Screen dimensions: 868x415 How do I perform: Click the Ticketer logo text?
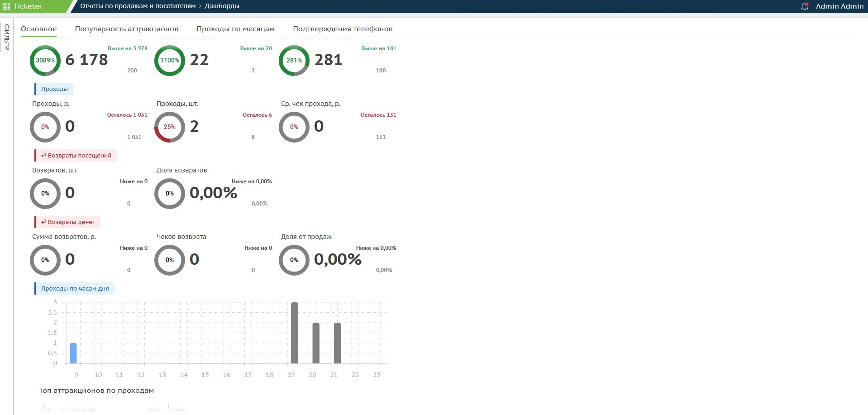[28, 6]
